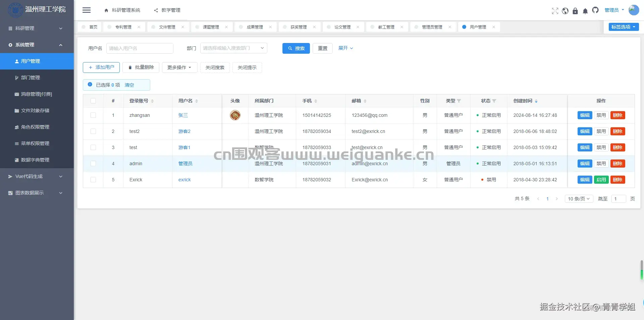The height and width of the screenshot is (320, 644).
Task: Filter the 状态 column with funnel icon
Action: pos(494,101)
